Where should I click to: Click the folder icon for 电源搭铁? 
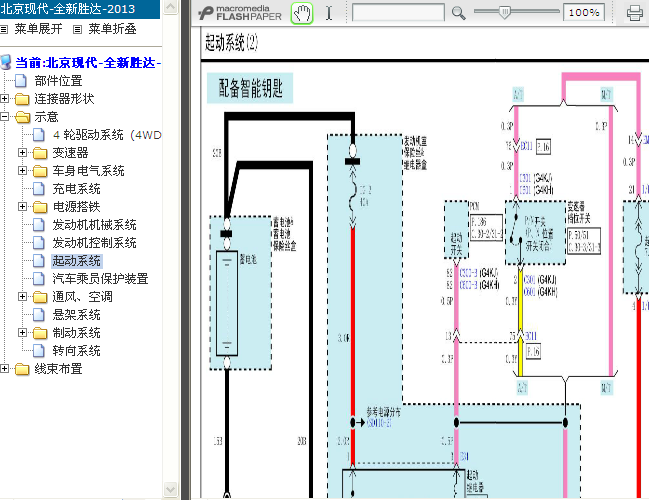pyautogui.click(x=40, y=207)
